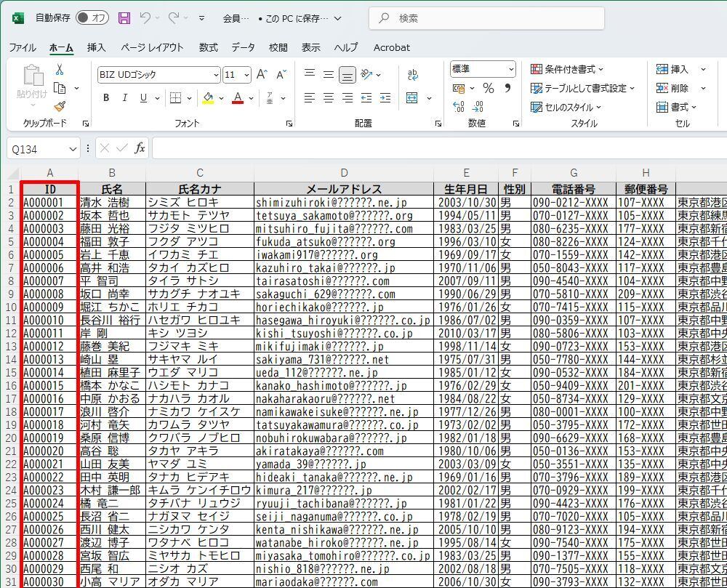This screenshot has width=727, height=588.
Task: Apply Italic formatting
Action: (x=125, y=98)
